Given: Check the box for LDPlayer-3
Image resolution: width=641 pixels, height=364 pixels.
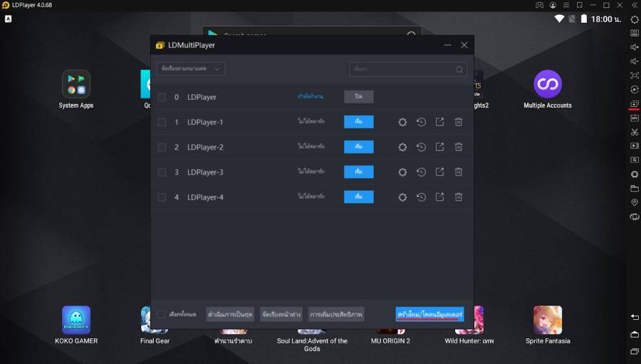Looking at the screenshot, I should point(162,172).
